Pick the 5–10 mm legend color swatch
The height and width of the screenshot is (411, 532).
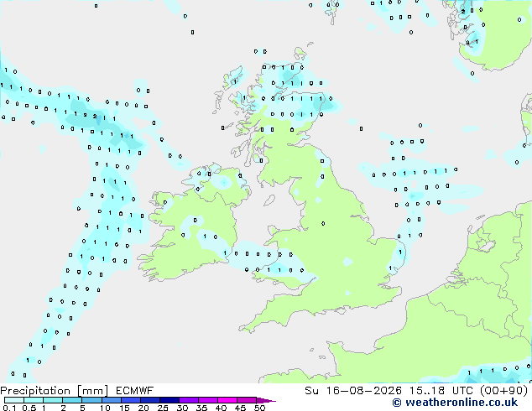click(91, 400)
